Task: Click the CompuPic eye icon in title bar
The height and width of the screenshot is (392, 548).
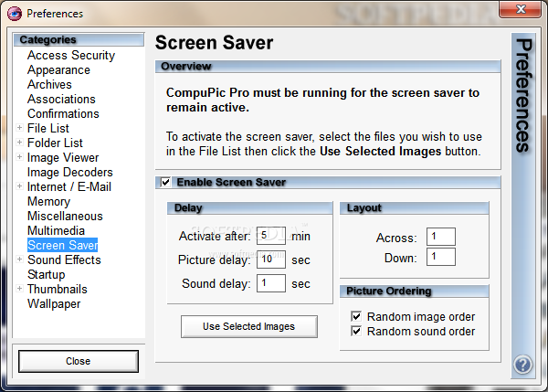Action: 15,14
